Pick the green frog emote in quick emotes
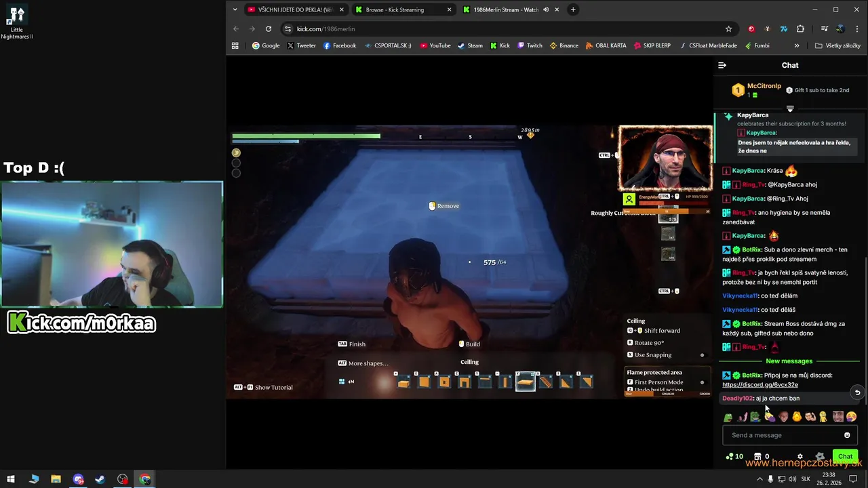This screenshot has width=868, height=488. pos(728,417)
